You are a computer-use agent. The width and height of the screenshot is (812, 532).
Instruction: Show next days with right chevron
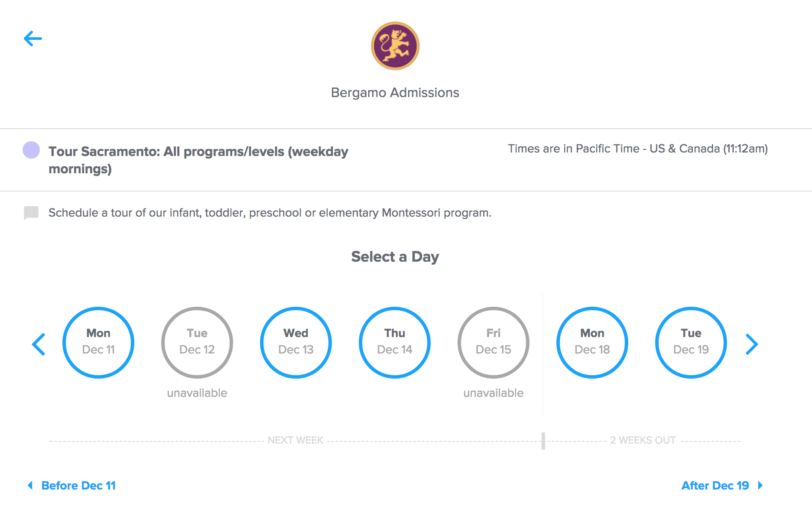tap(751, 344)
